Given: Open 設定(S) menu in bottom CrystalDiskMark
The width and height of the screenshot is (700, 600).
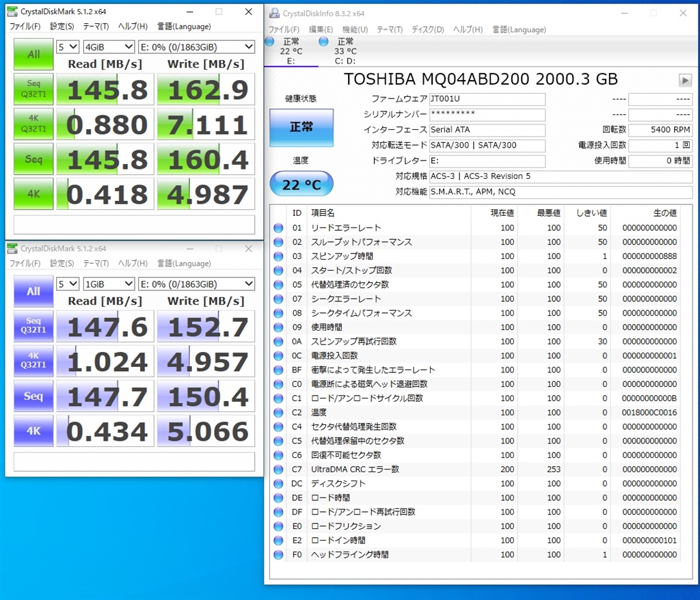Looking at the screenshot, I should tap(62, 263).
